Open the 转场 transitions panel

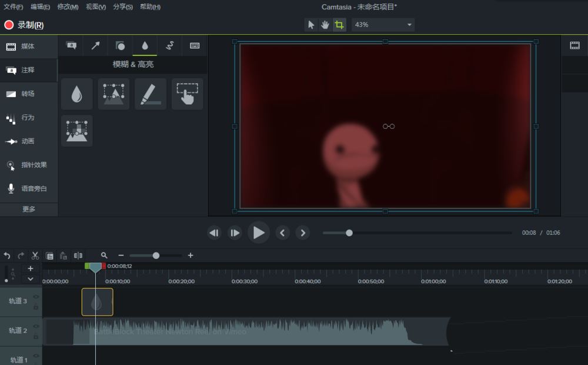coord(28,94)
